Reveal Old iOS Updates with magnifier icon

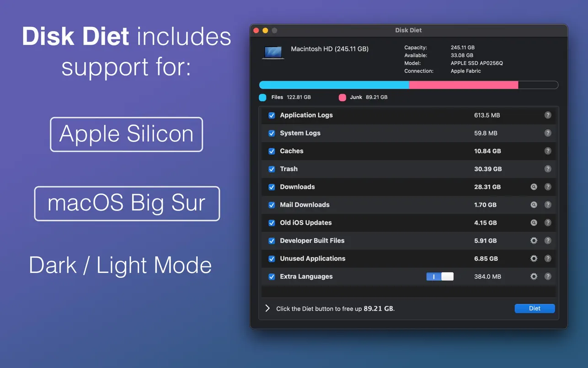[x=534, y=223]
